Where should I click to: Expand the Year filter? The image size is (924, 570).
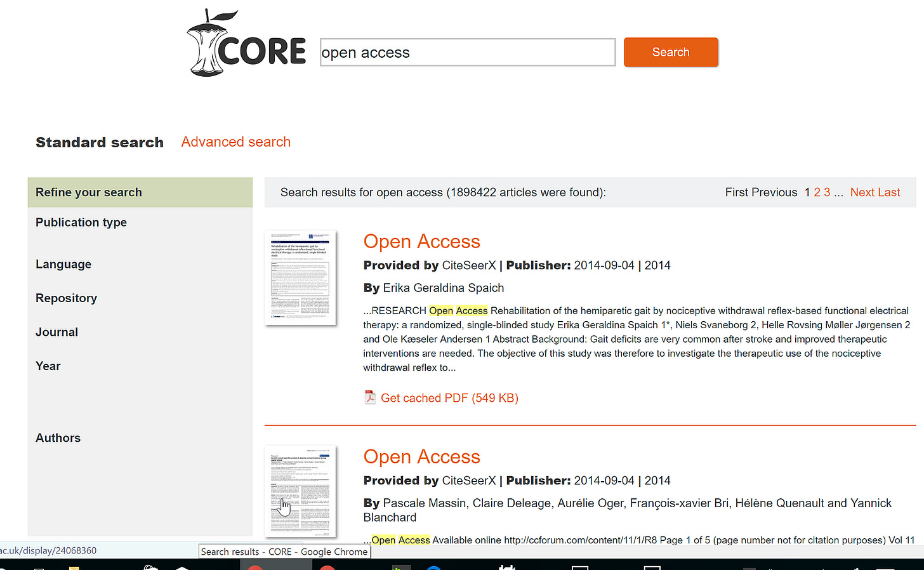coord(48,366)
